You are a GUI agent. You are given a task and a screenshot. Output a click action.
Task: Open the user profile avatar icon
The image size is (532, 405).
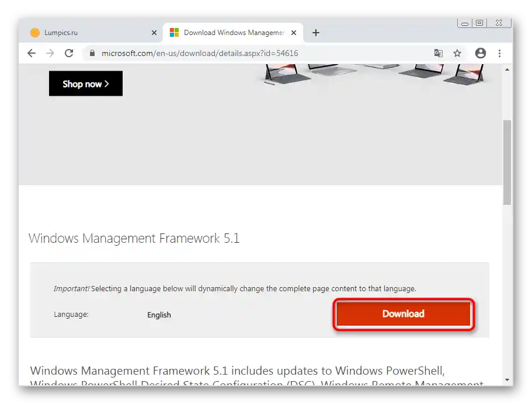481,53
